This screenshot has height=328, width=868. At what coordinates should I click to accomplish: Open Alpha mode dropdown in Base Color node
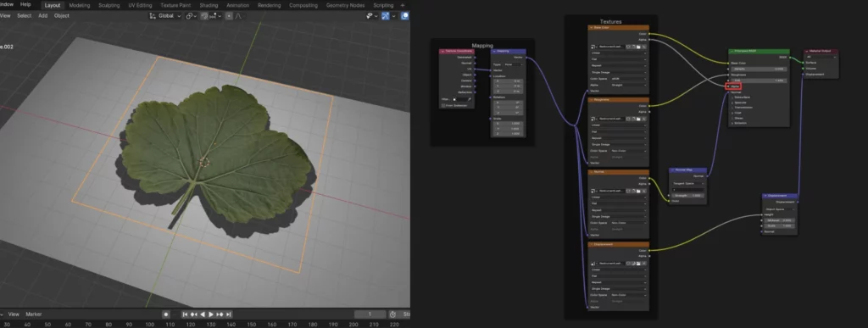point(629,86)
